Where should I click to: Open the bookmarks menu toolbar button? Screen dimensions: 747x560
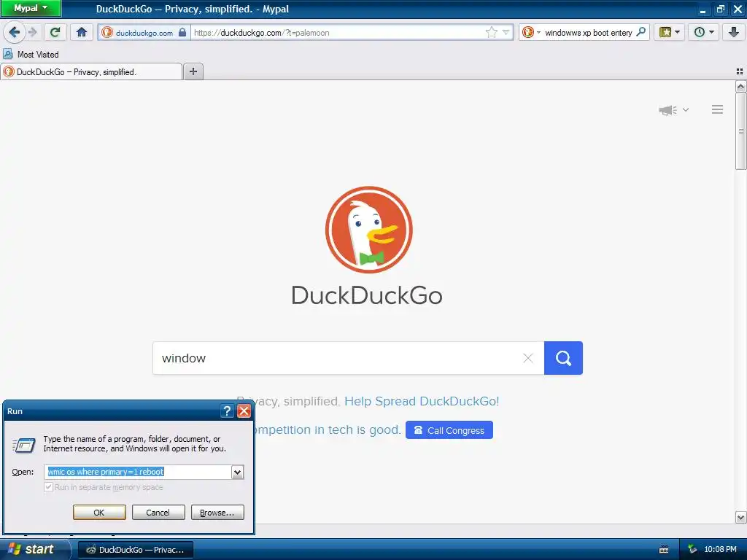click(670, 32)
